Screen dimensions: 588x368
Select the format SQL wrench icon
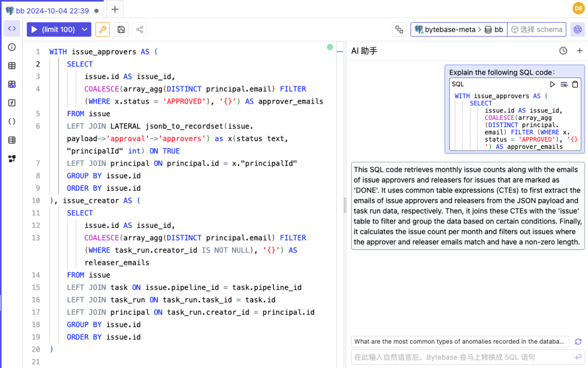(x=102, y=29)
